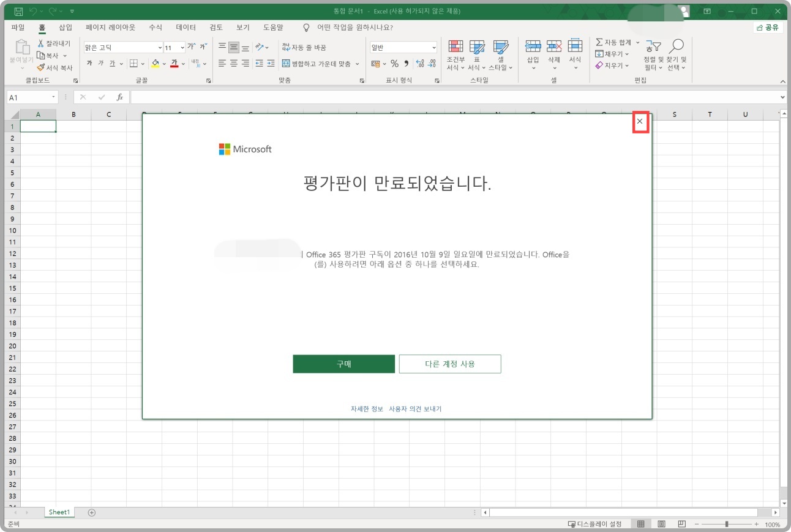The image size is (791, 532).
Task: Click the decrease decimal icon
Action: click(x=432, y=64)
